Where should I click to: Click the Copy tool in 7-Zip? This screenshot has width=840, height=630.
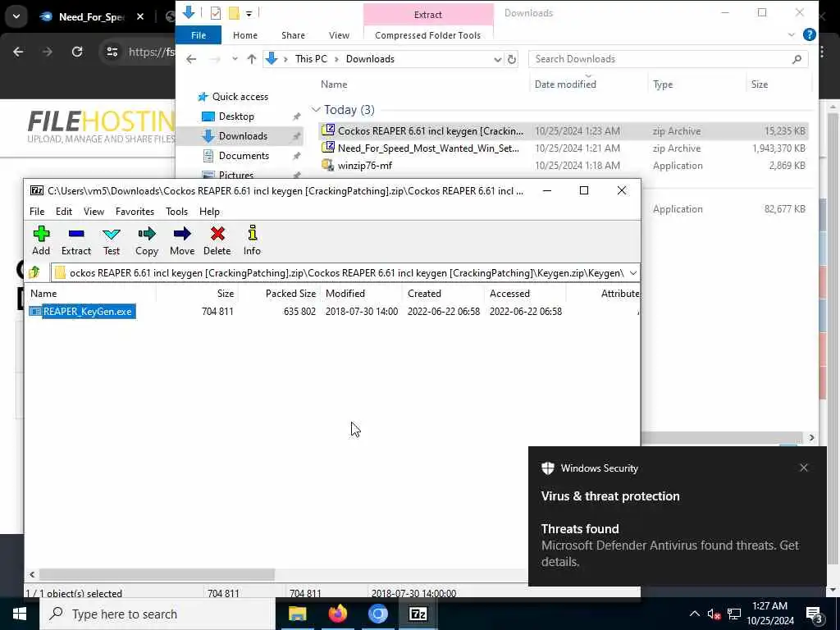click(147, 240)
